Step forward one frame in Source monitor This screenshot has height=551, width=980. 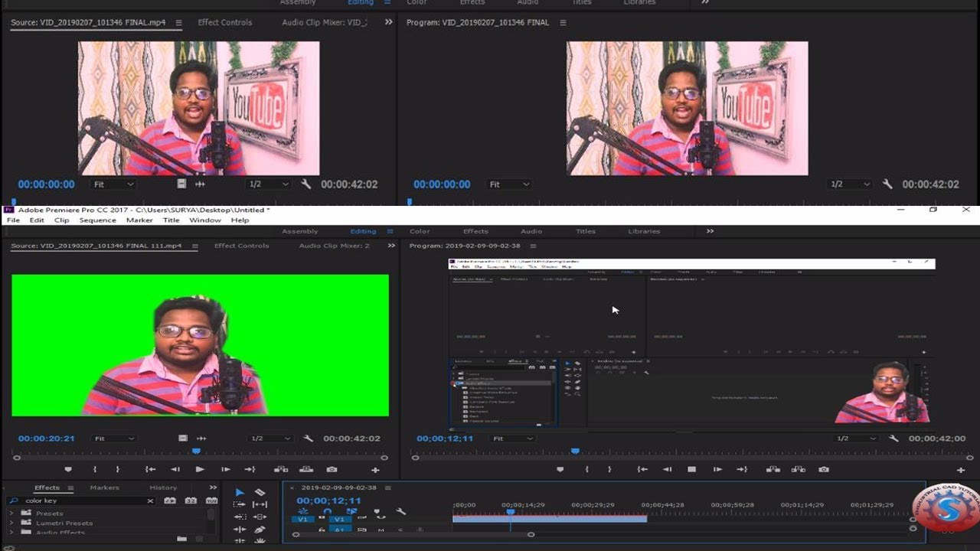pyautogui.click(x=225, y=469)
